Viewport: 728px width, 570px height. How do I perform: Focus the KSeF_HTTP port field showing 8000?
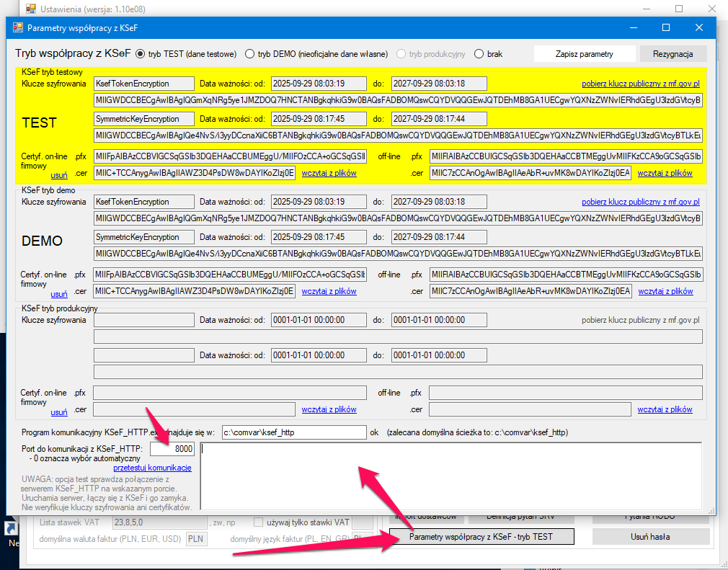pyautogui.click(x=173, y=449)
